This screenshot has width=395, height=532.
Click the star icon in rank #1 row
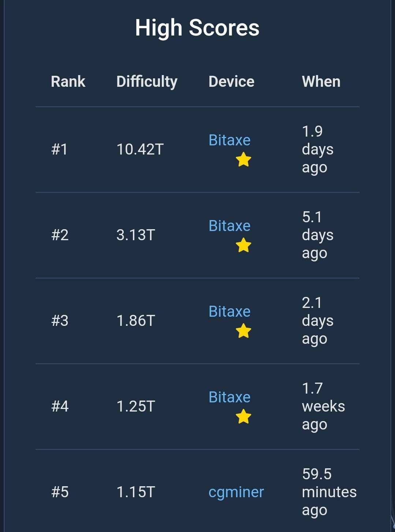click(243, 160)
